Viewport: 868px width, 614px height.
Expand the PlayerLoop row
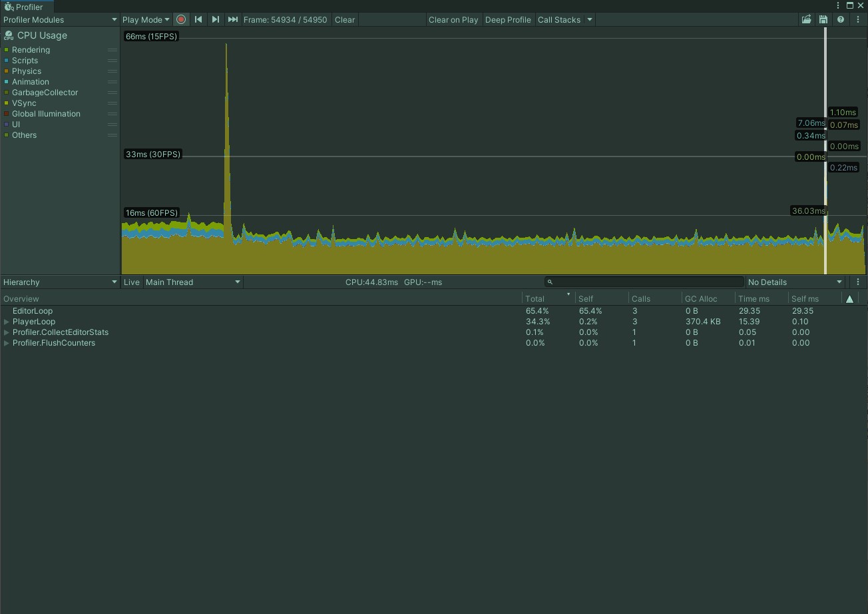point(7,322)
